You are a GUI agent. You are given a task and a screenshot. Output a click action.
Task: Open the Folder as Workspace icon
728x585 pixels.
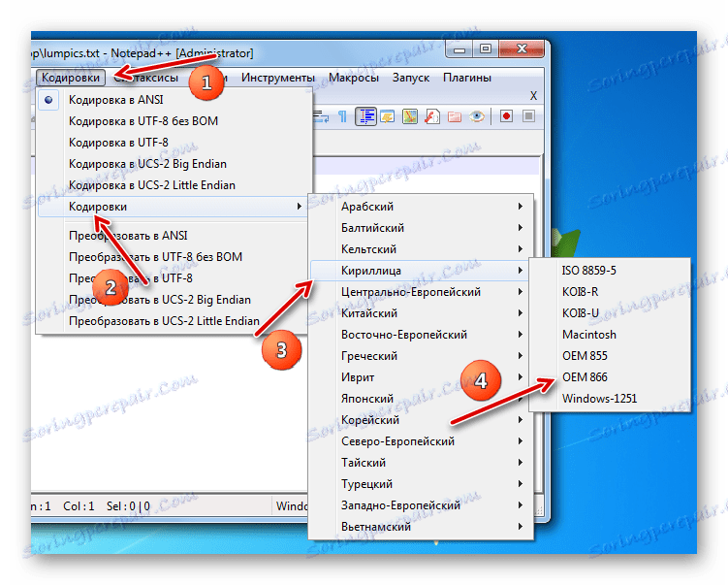tap(454, 116)
